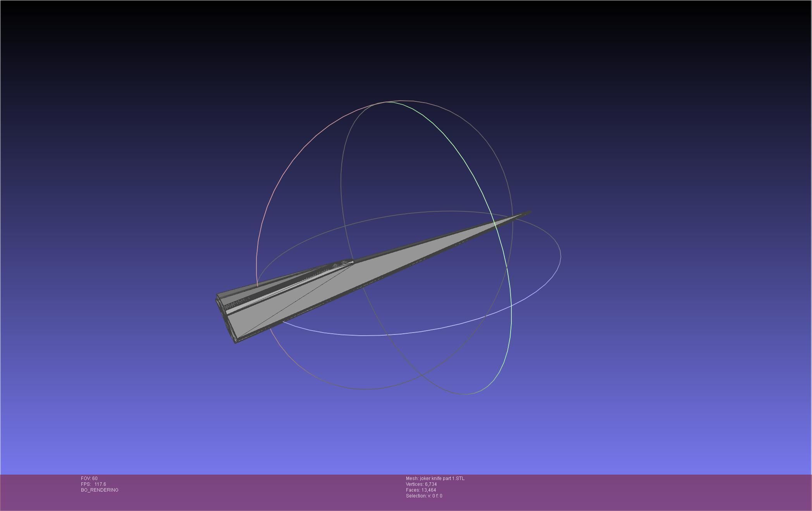The image size is (812, 511).
Task: Click the FPS: 117.6 readout
Action: tap(93, 484)
